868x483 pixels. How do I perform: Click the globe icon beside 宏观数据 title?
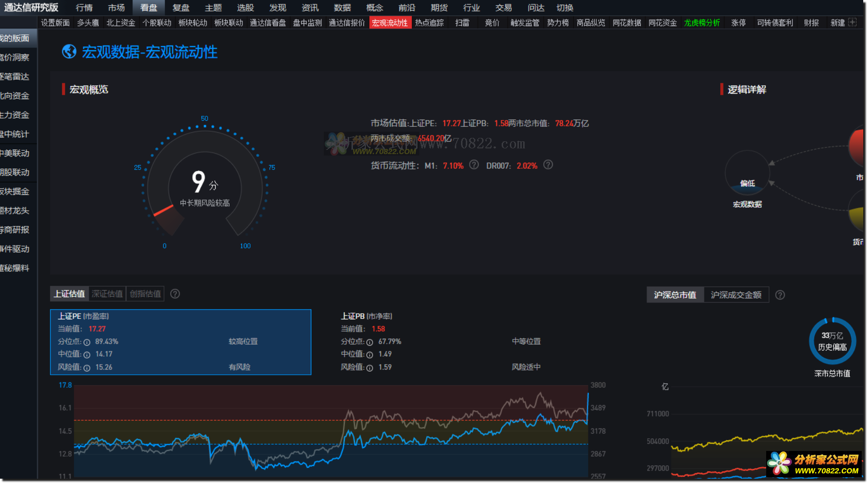click(69, 52)
